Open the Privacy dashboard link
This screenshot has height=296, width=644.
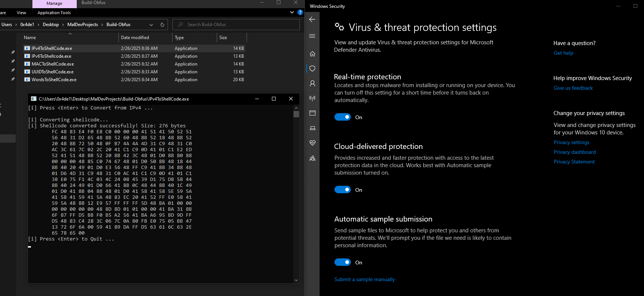pyautogui.click(x=574, y=152)
